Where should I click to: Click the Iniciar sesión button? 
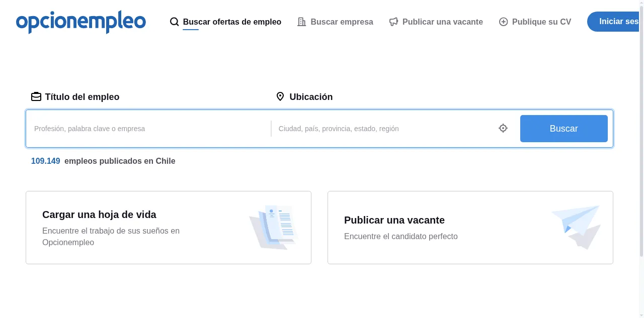coord(613,22)
